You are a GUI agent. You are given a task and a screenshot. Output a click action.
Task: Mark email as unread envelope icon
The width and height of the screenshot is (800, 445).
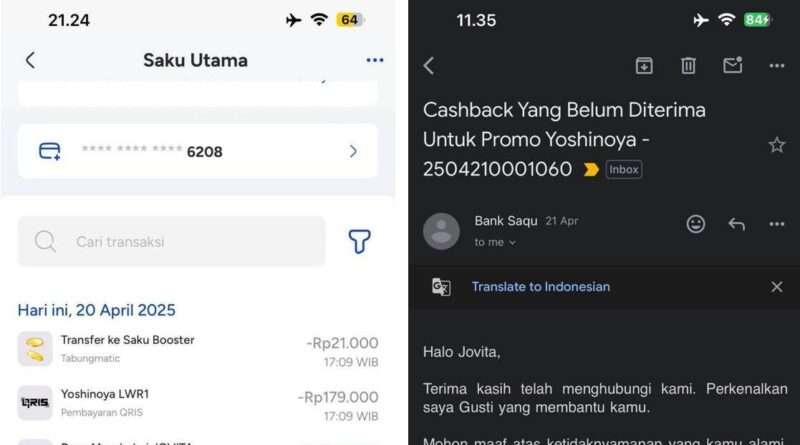[733, 65]
